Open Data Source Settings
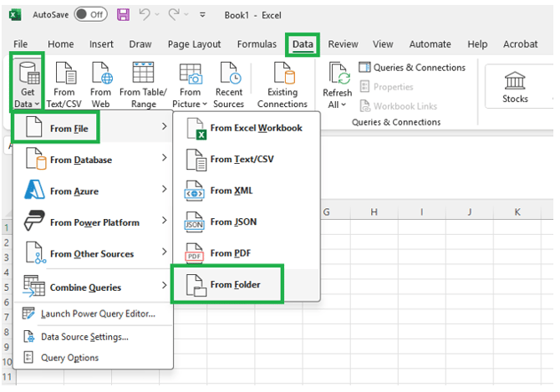 [92, 337]
